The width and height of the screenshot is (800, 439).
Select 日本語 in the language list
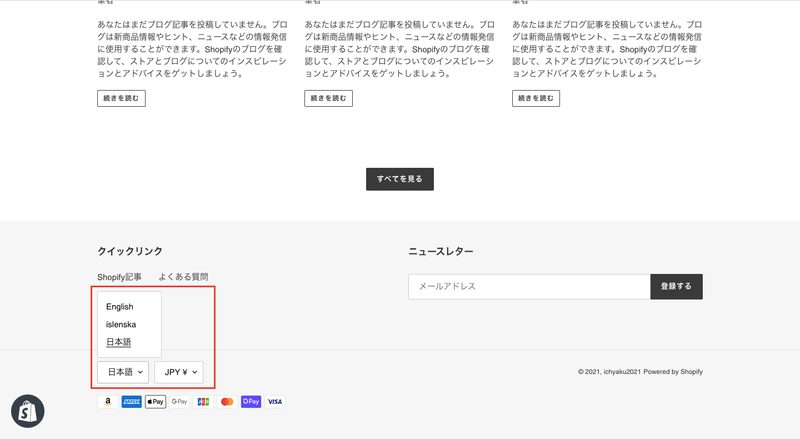119,342
